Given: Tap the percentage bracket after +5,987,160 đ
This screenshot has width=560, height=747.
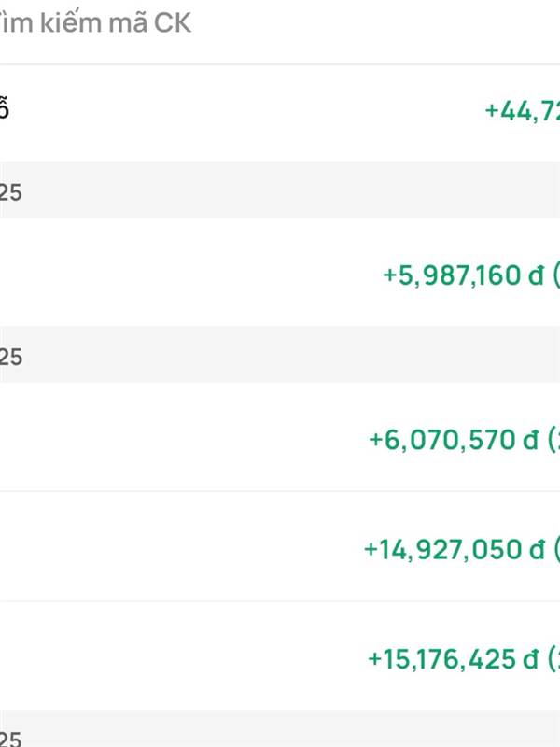Looking at the screenshot, I should point(556,275).
